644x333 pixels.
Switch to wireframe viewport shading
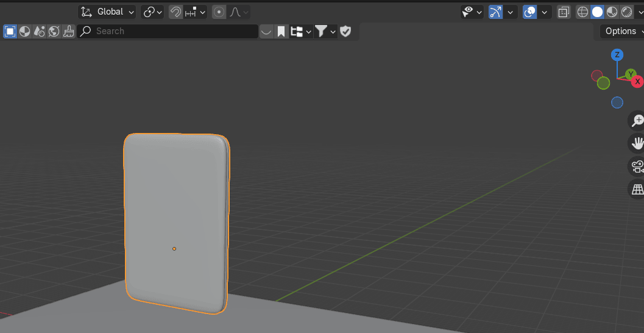pos(583,12)
